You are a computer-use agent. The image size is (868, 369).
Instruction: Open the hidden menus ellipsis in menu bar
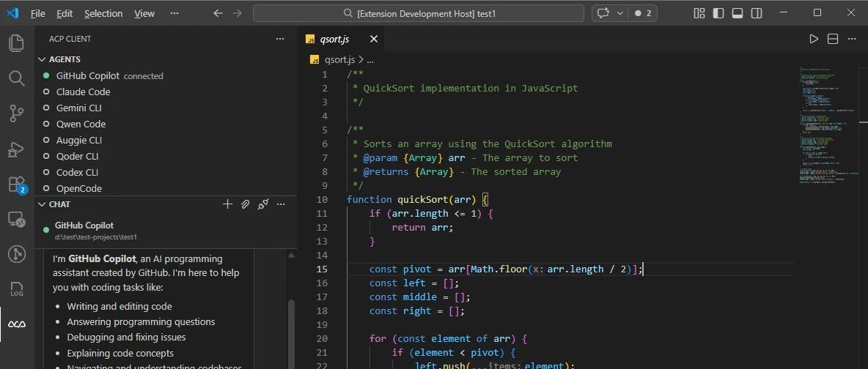tap(174, 13)
